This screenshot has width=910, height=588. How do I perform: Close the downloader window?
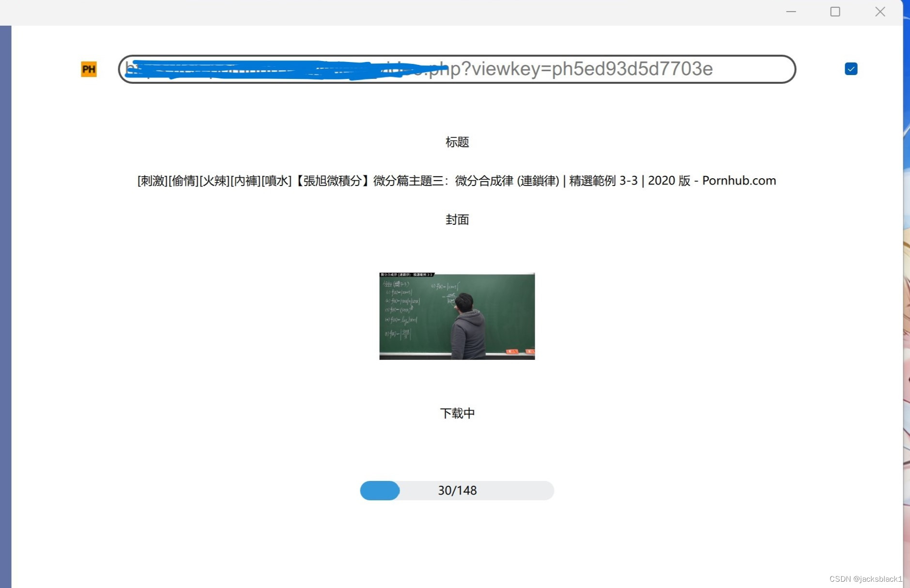click(880, 12)
